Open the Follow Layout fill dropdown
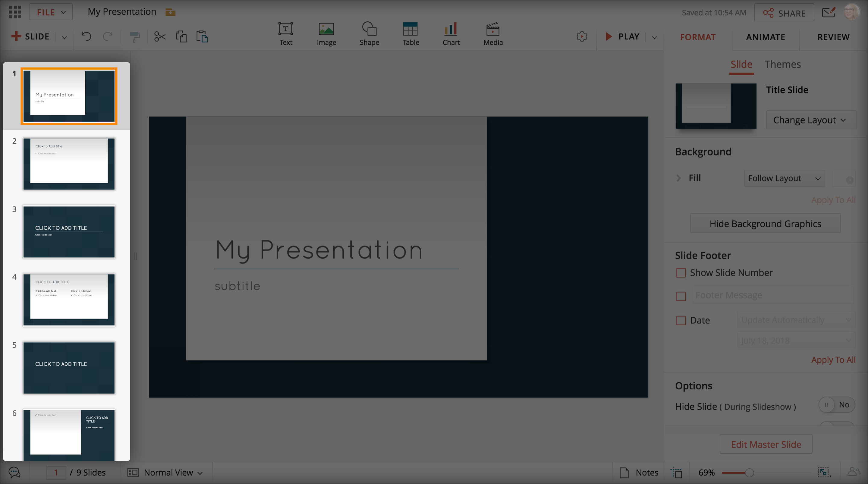The height and width of the screenshot is (484, 868). click(784, 178)
